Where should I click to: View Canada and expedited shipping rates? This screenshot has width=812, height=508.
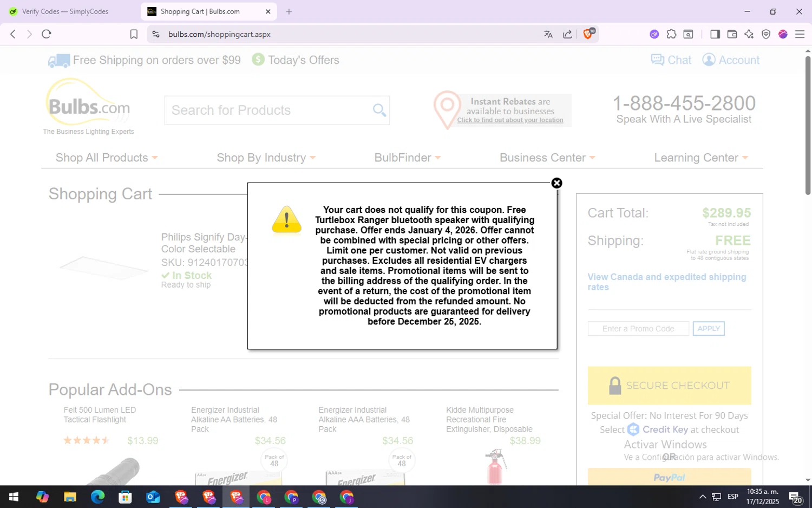(x=667, y=282)
